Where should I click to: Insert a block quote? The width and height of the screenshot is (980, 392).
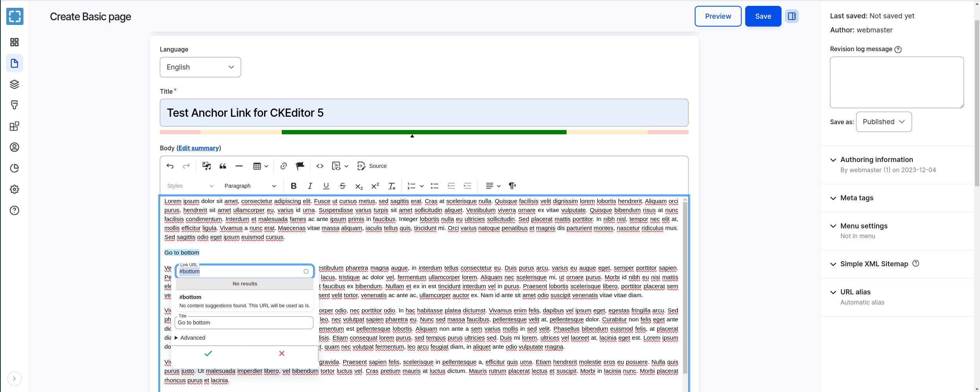[223, 166]
